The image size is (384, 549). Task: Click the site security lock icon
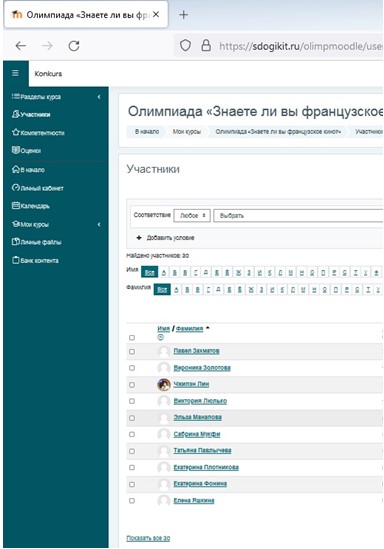(206, 46)
